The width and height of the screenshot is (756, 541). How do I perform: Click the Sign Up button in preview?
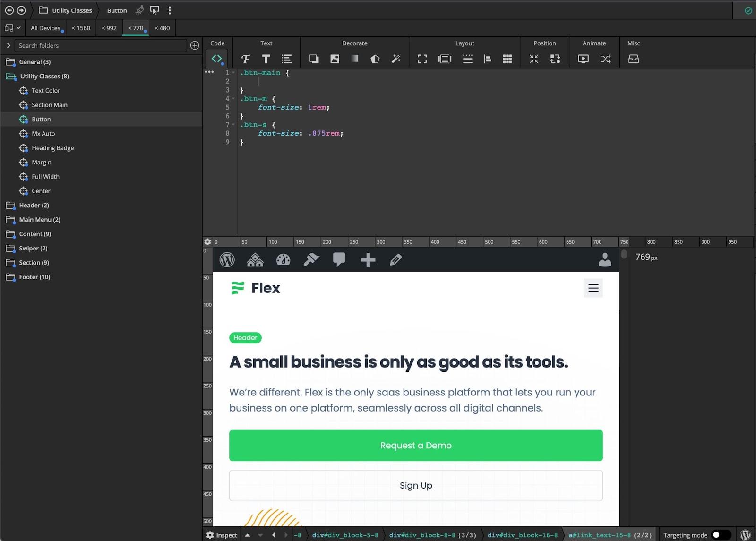click(415, 485)
